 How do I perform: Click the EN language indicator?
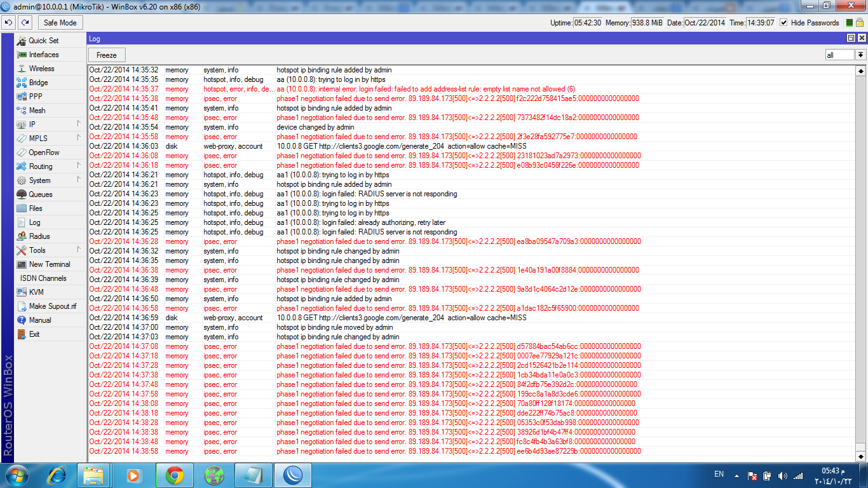(x=719, y=475)
